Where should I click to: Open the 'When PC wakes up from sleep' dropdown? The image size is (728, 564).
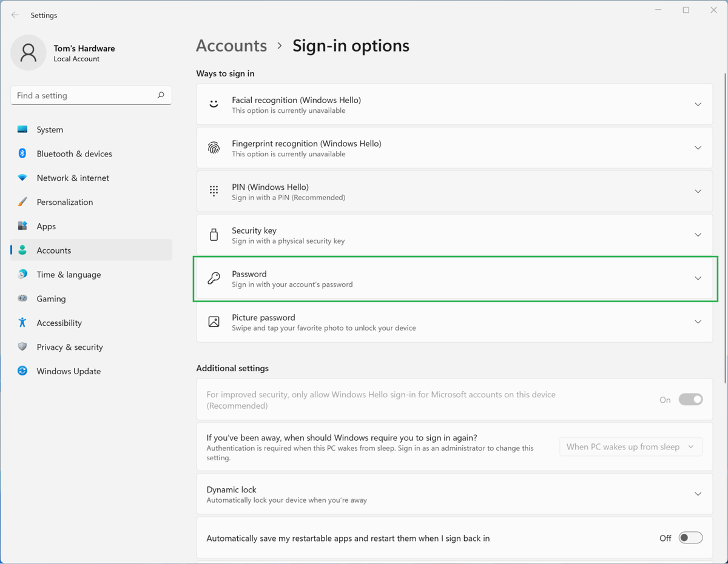[631, 446]
